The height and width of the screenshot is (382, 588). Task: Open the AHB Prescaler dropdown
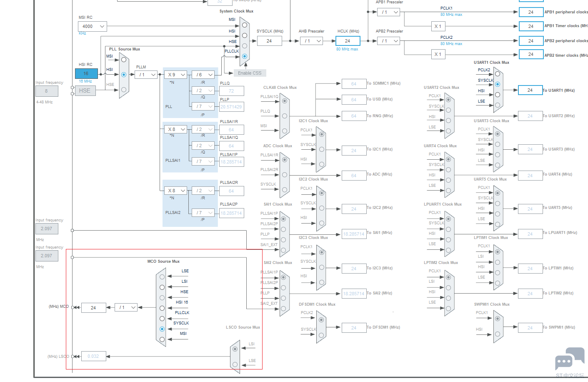click(312, 41)
